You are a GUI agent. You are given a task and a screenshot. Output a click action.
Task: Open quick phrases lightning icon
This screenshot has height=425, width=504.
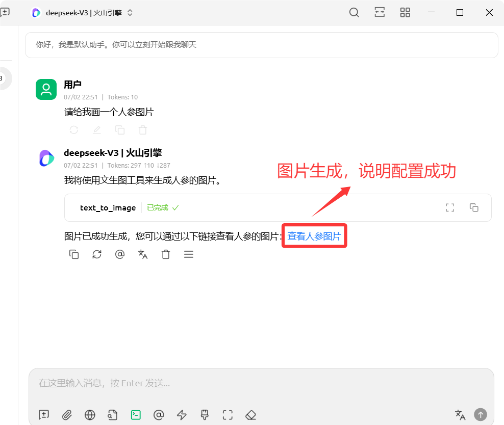[182, 415]
